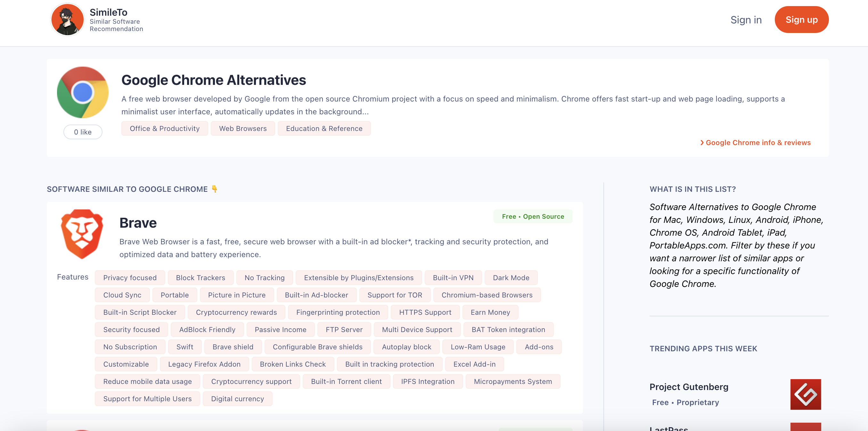Choose Support for Multiple Users tag
This screenshot has width=868, height=431.
pyautogui.click(x=148, y=399)
